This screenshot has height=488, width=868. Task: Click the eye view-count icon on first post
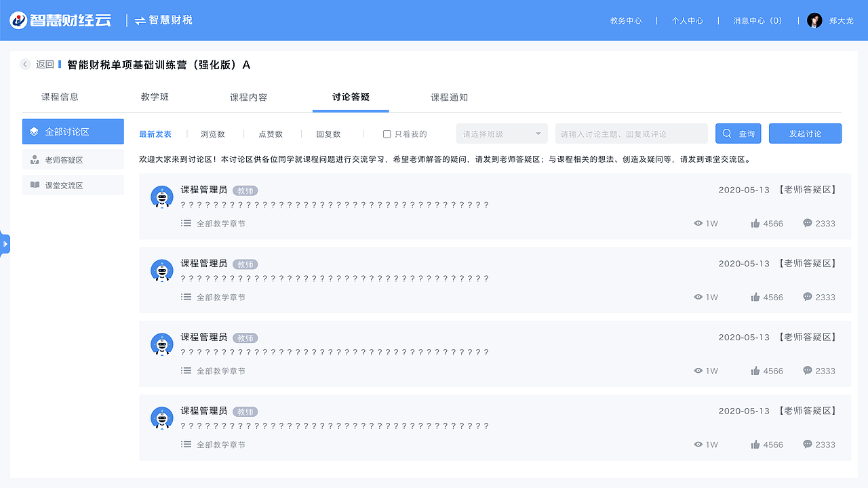coord(698,223)
